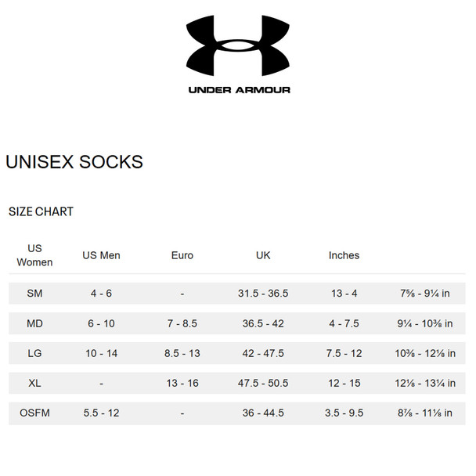Select the 5.5 - 12 cell
This screenshot has width=476, height=476.
click(102, 413)
